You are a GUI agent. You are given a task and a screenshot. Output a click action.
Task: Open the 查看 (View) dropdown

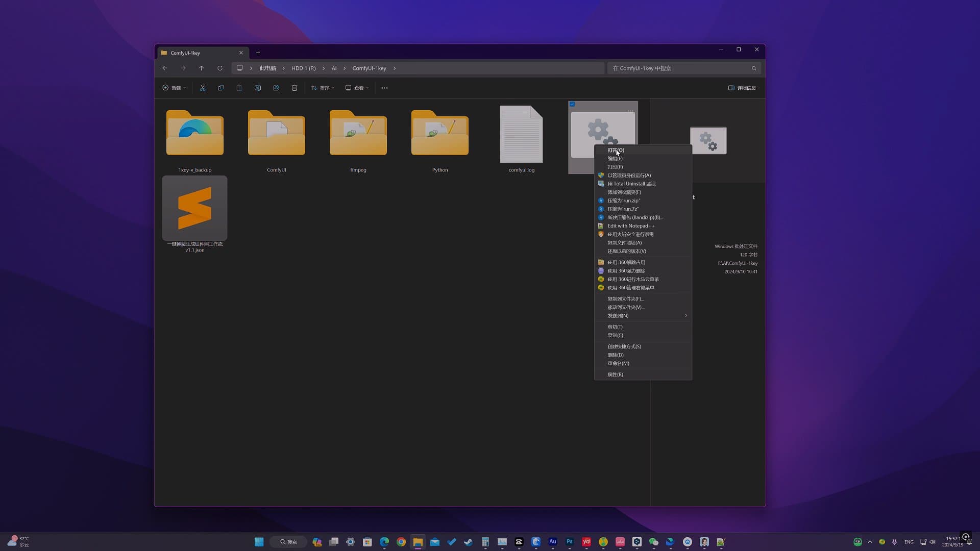coord(357,88)
